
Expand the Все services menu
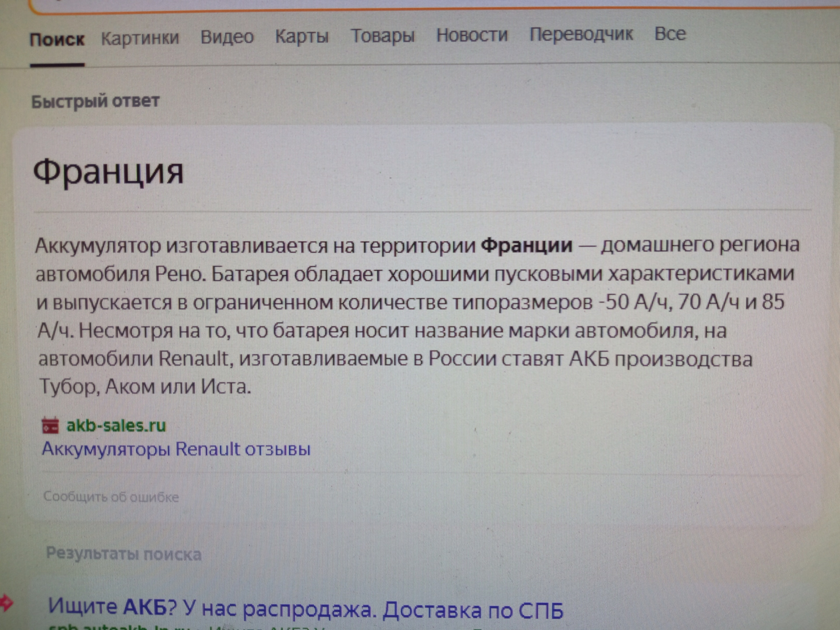point(670,34)
